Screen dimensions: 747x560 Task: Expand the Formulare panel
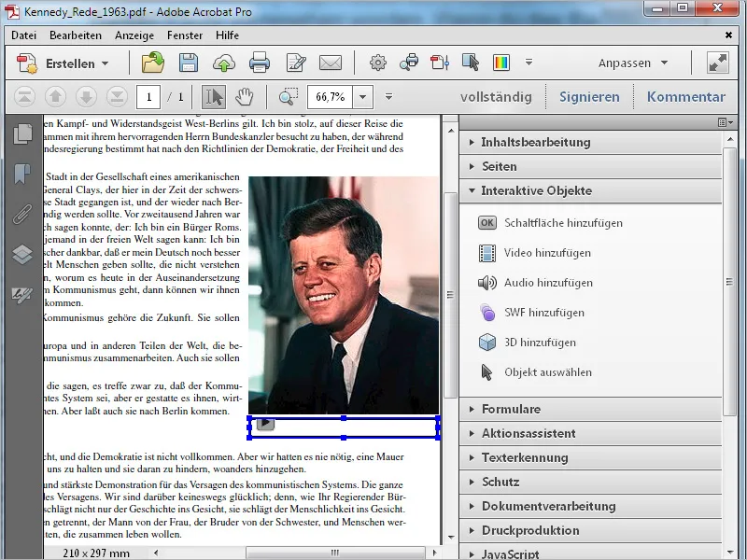click(590, 409)
